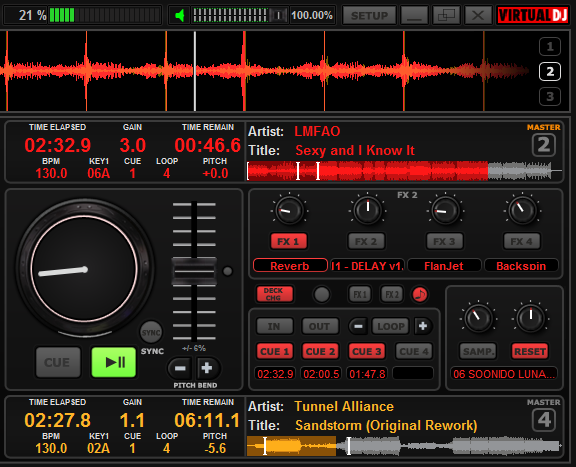This screenshot has width=576, height=467.
Task: Toggle the LOOP button
Action: tap(390, 326)
